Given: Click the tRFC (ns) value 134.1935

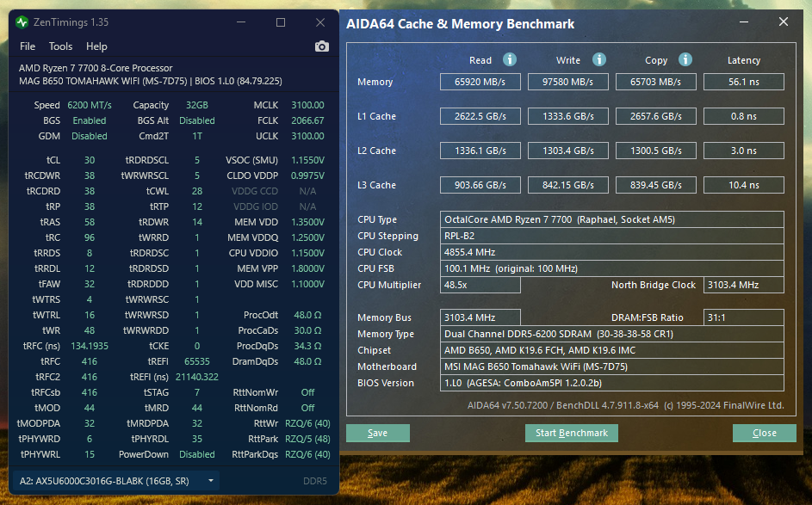Looking at the screenshot, I should click(x=89, y=346).
